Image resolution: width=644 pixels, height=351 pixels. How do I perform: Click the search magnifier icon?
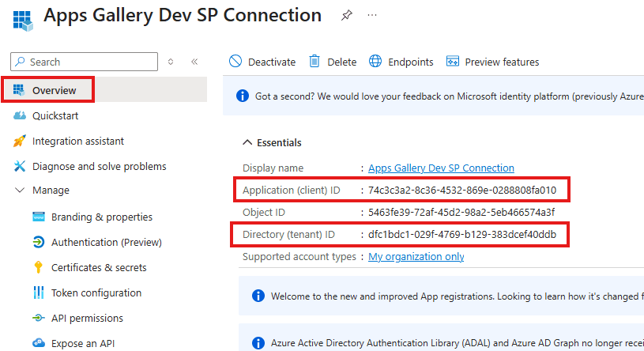click(20, 62)
